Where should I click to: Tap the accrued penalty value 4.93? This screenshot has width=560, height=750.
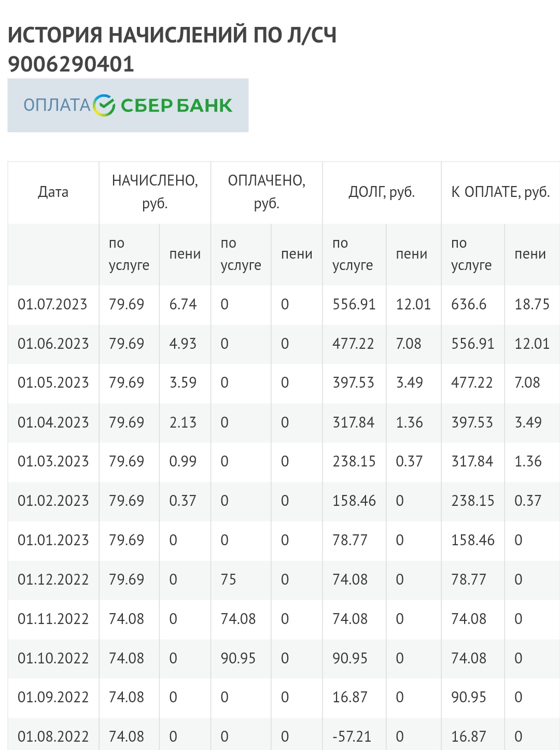[183, 344]
